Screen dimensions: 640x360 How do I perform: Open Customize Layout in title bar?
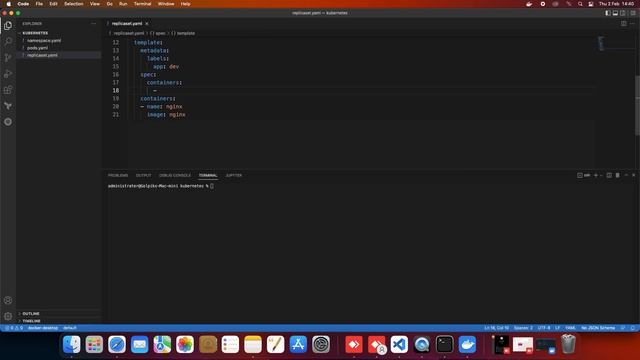[x=633, y=13]
